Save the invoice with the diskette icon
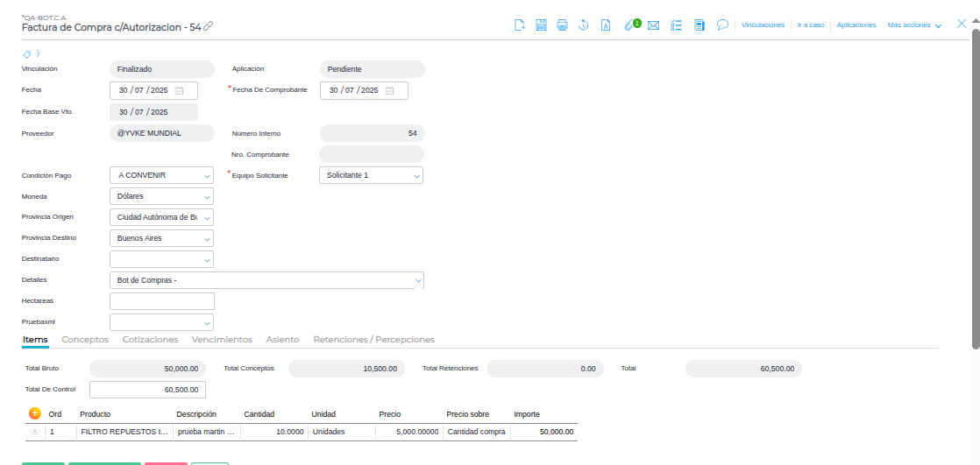This screenshot has width=980, height=465. [541, 25]
